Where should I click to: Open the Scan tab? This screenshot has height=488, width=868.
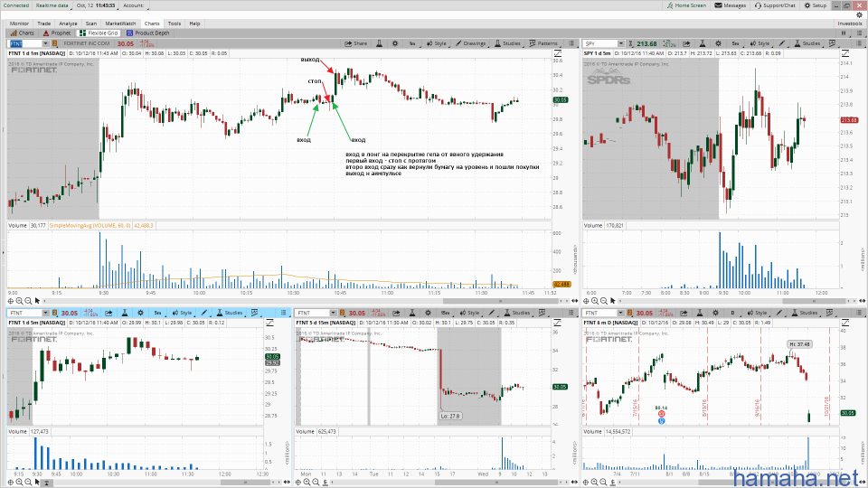[x=91, y=23]
